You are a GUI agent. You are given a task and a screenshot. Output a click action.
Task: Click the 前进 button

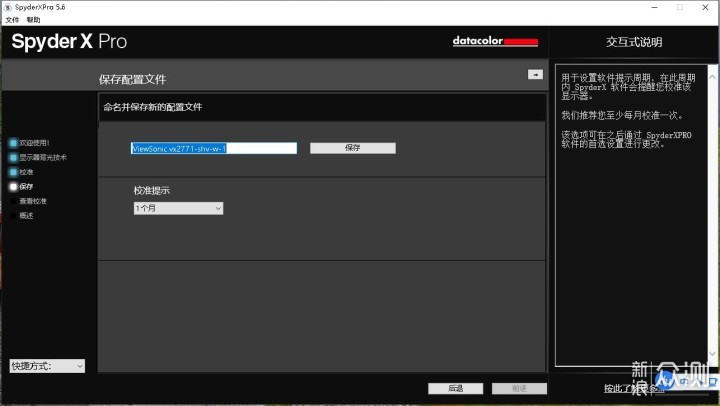(519, 389)
